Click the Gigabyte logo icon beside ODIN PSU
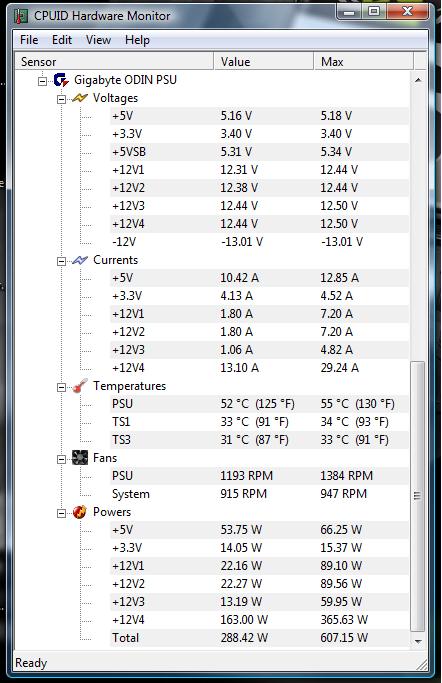The image size is (442, 683). [61, 80]
